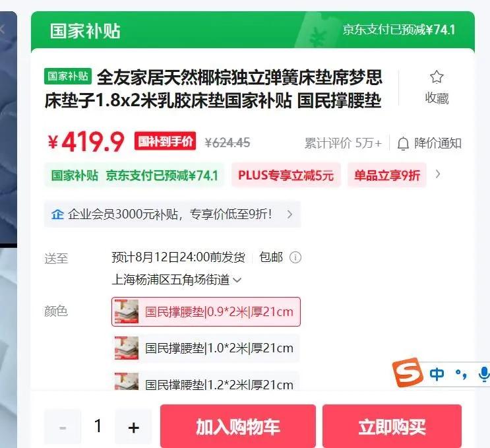Select the 0.9*2米 厚21cm mattress option
Viewport: 490px width, 448px height.
pos(206,311)
